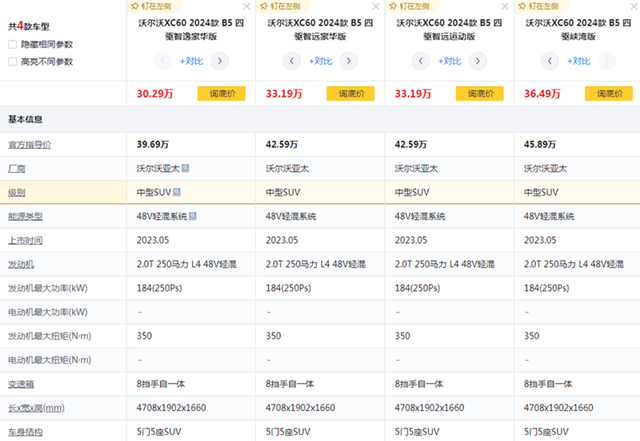Screen dimensions: 640x441
Task: Click the 36.49万 price
Action: pyautogui.click(x=542, y=94)
